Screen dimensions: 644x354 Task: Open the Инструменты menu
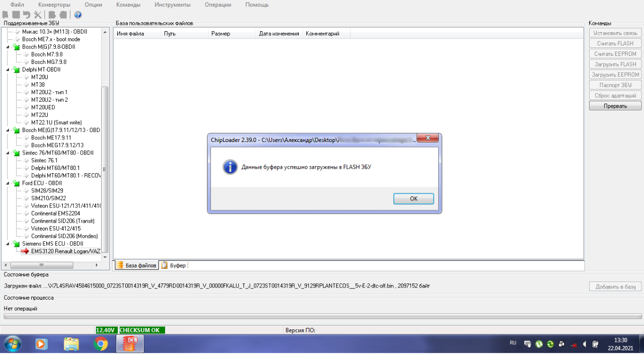(172, 5)
